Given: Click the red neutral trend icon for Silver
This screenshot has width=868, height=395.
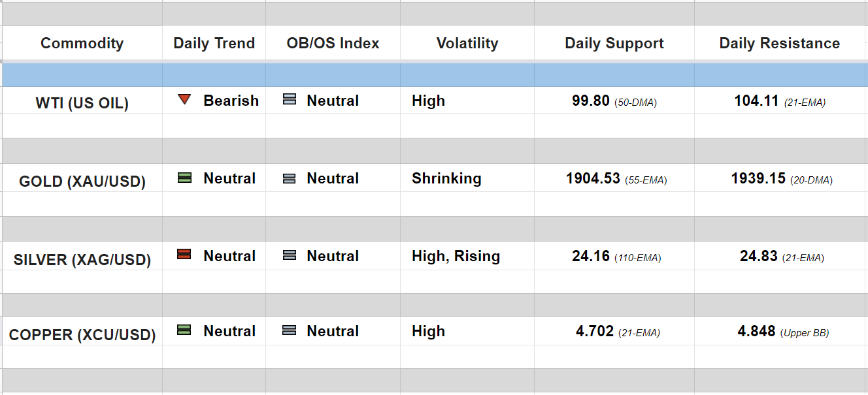Looking at the screenshot, I should click(184, 255).
